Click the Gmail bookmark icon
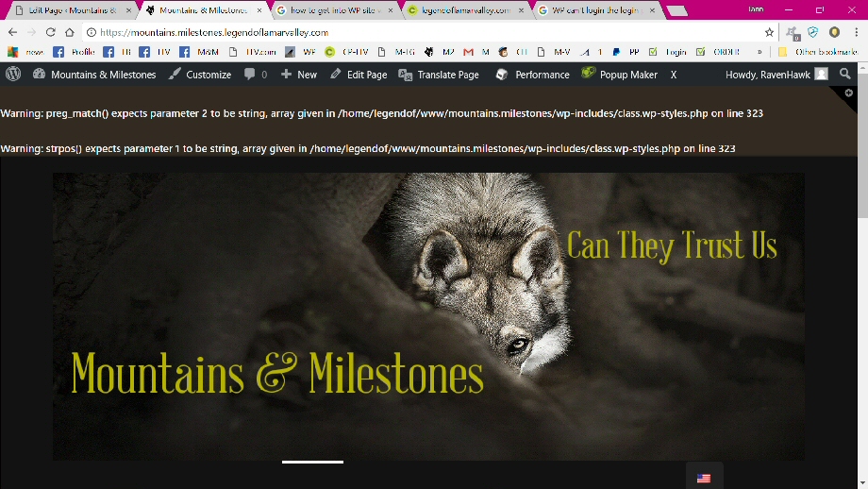868x489 pixels. pos(468,52)
